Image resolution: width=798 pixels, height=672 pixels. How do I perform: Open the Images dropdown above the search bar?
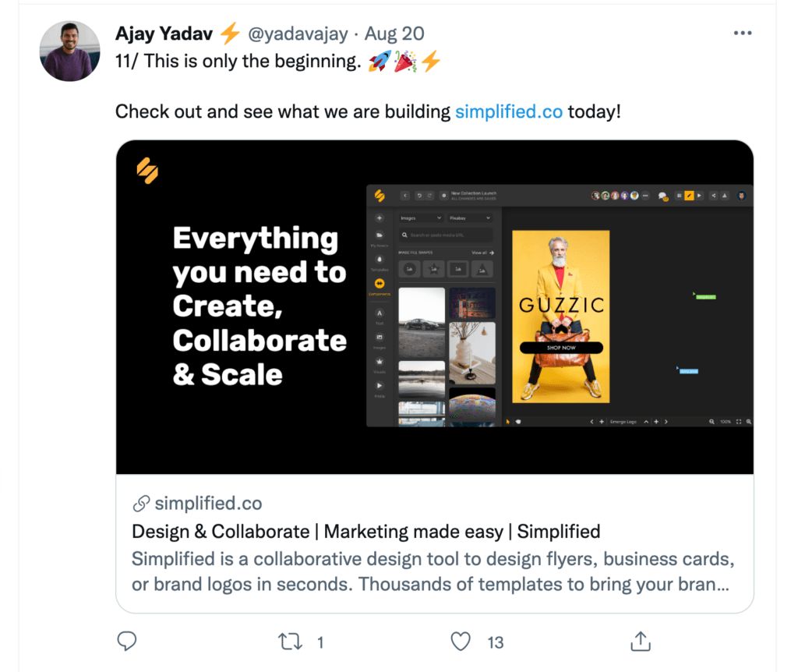(x=421, y=218)
